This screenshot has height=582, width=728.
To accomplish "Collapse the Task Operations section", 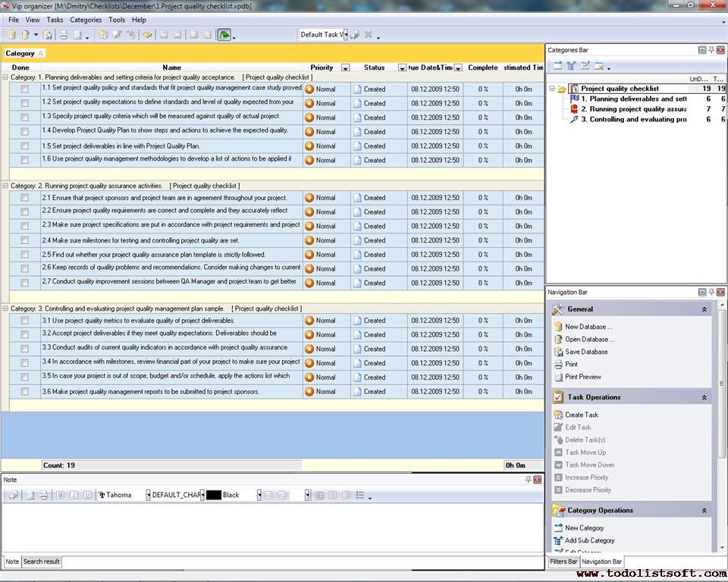I will point(704,397).
